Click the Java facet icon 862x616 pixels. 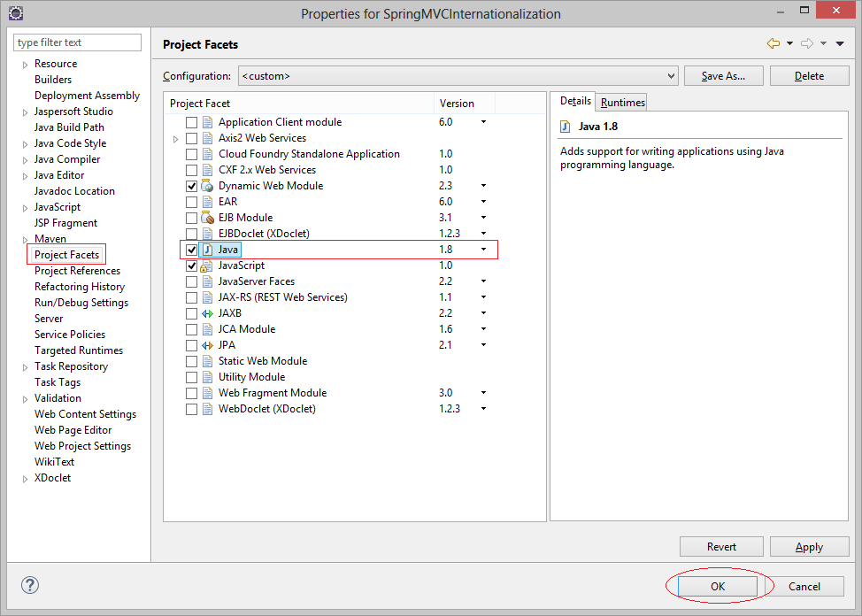tap(207, 250)
